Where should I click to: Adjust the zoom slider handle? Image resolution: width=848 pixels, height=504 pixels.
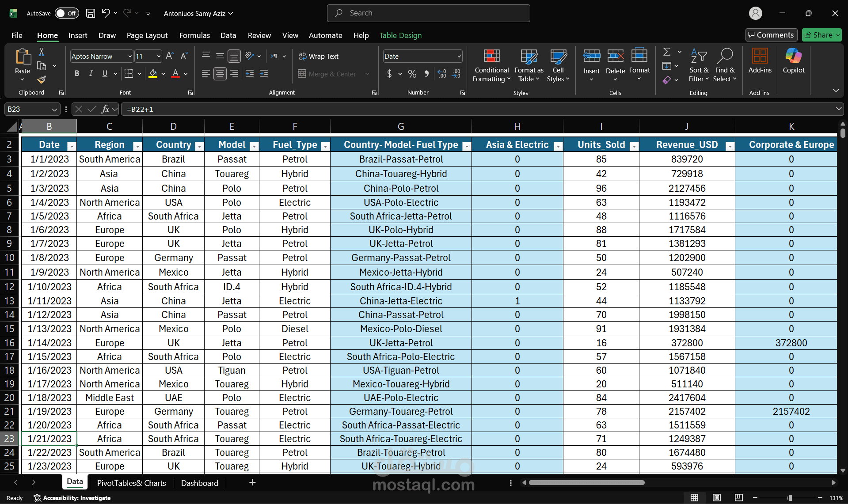coord(790,498)
